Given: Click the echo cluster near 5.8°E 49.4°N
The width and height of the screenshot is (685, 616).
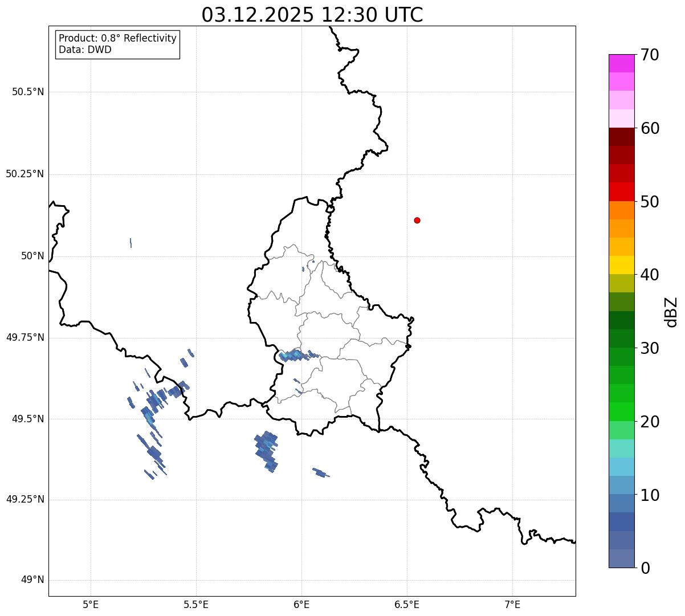Looking at the screenshot, I should [266, 451].
